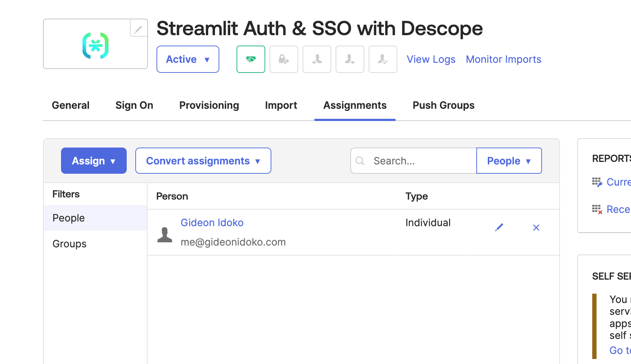Open the Push Groups tab

(444, 105)
